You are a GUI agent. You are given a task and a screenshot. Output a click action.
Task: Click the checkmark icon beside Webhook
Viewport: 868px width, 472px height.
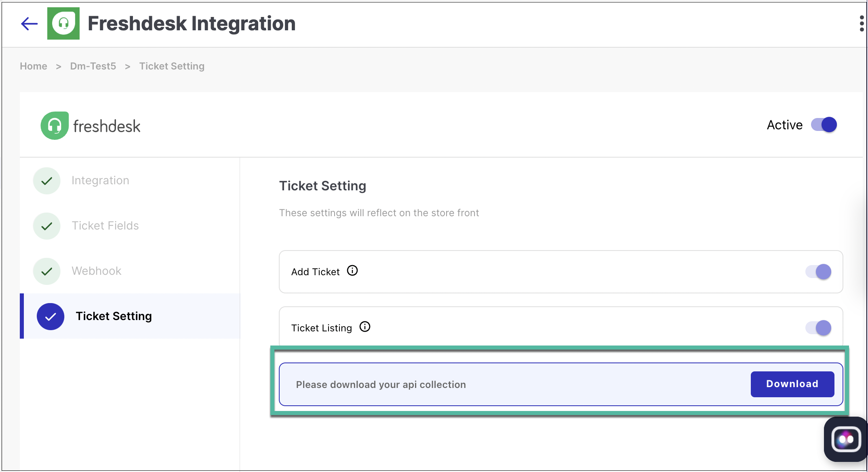pos(46,271)
